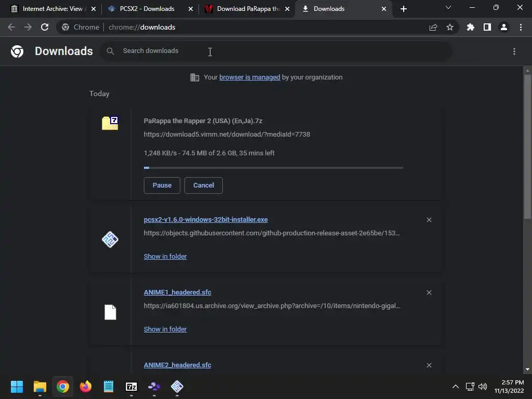Screen dimensions: 532x399
Task: Show ANIME1_headered.sfc in folder
Action: pos(165,329)
